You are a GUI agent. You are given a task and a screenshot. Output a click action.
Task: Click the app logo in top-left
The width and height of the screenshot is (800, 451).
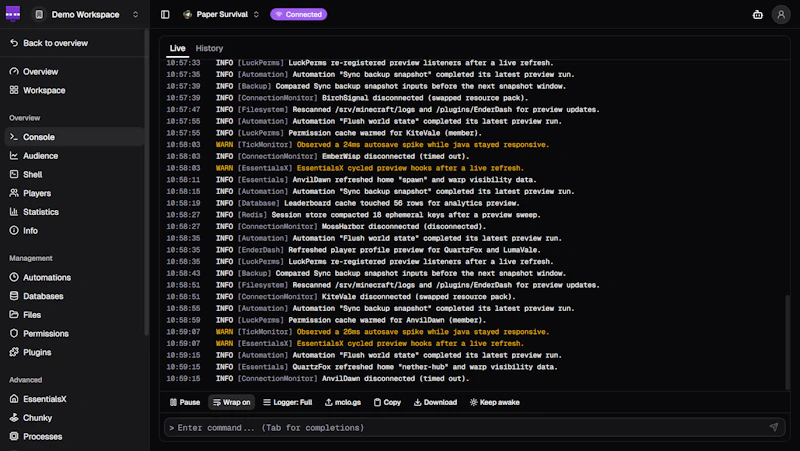coord(13,14)
